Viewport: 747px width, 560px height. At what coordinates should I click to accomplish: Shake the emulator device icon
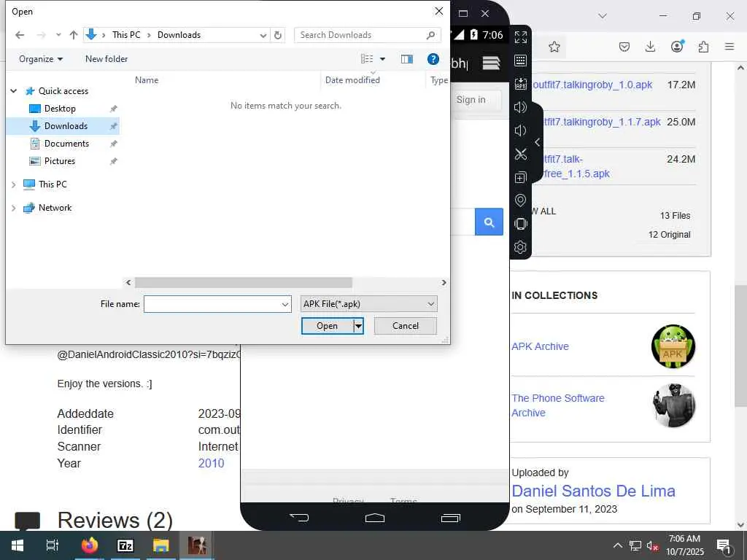pos(521,224)
